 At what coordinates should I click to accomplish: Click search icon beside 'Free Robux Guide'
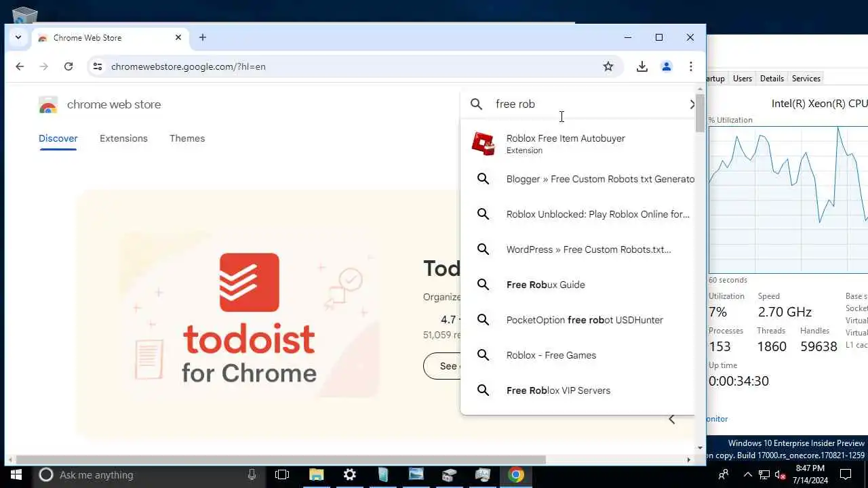tap(484, 285)
